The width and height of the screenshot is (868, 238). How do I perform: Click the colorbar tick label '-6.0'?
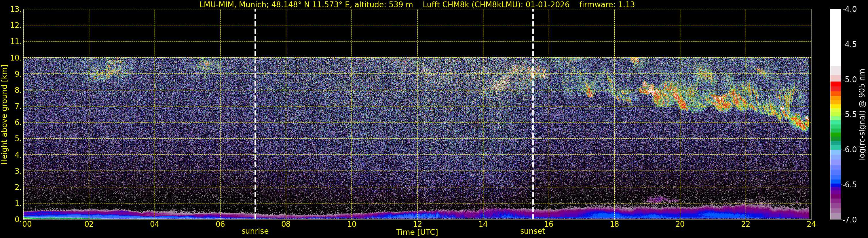(x=849, y=150)
